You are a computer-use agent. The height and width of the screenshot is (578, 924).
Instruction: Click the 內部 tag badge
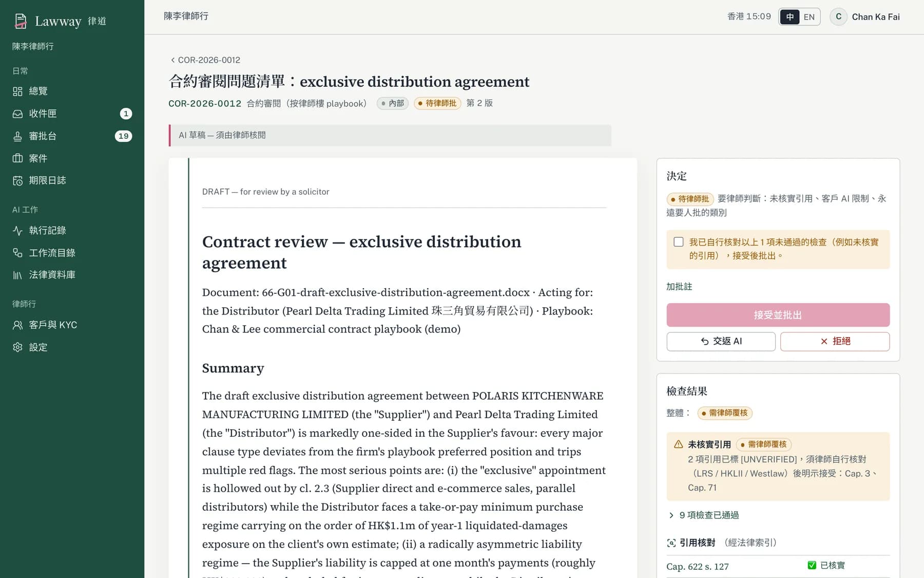point(393,103)
